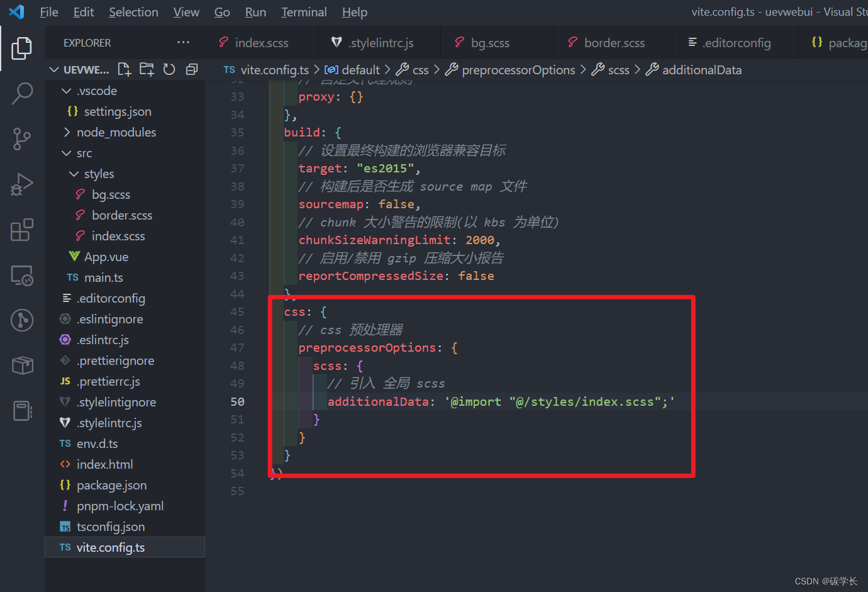Open package.json in the file tree
Screen dimensions: 868x592
tap(125, 485)
